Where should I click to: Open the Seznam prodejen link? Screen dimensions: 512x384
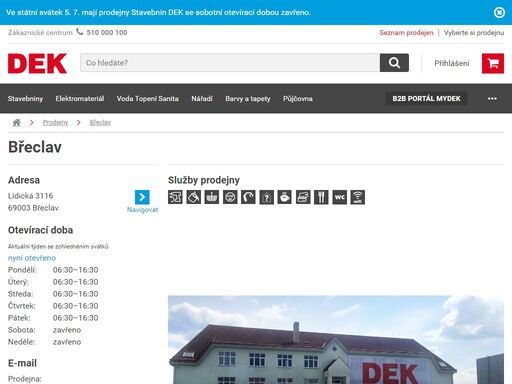(406, 33)
